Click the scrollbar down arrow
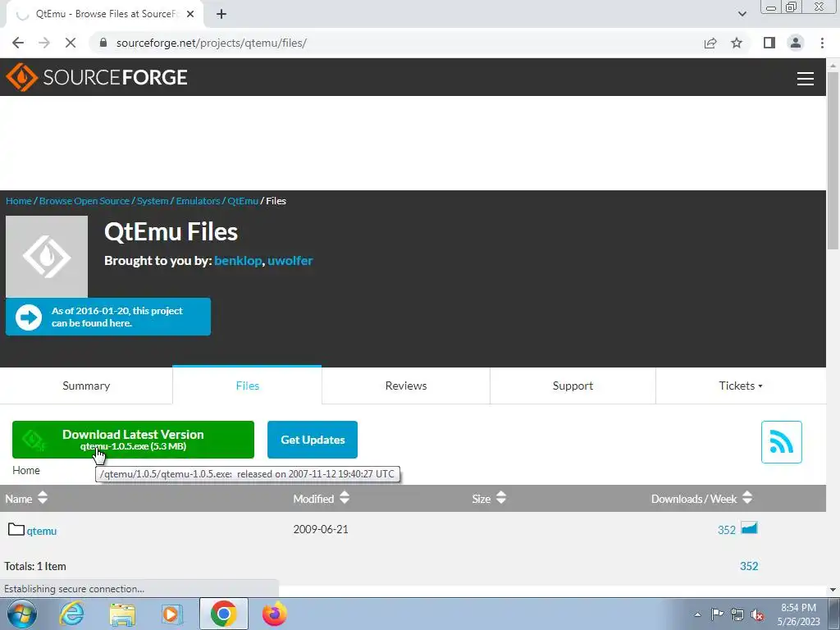The image size is (840, 630). click(x=833, y=590)
